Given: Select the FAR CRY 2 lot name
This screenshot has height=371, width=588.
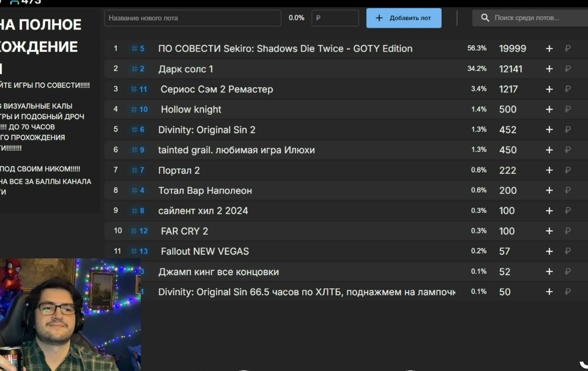Looking at the screenshot, I should click(x=184, y=231).
